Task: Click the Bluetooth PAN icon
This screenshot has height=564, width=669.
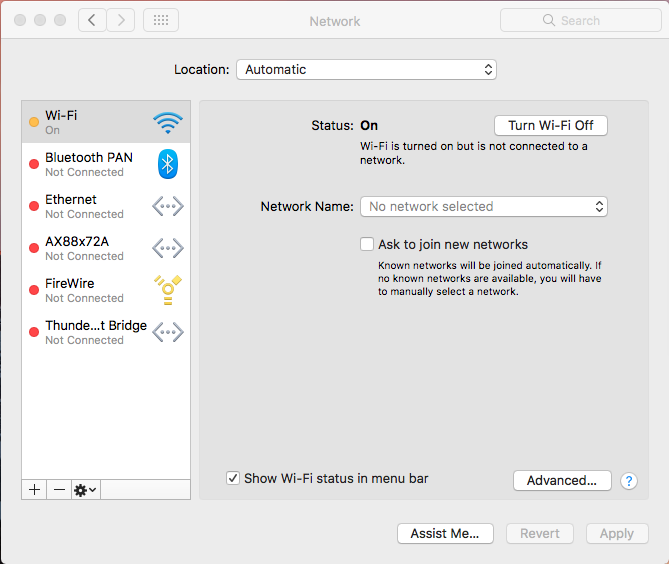Action: click(167, 165)
